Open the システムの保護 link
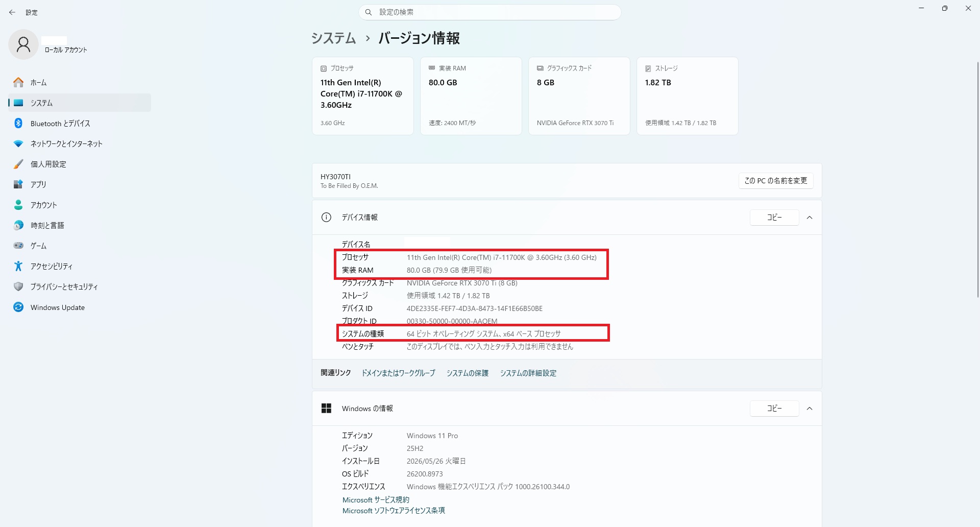This screenshot has width=980, height=527. pos(468,373)
